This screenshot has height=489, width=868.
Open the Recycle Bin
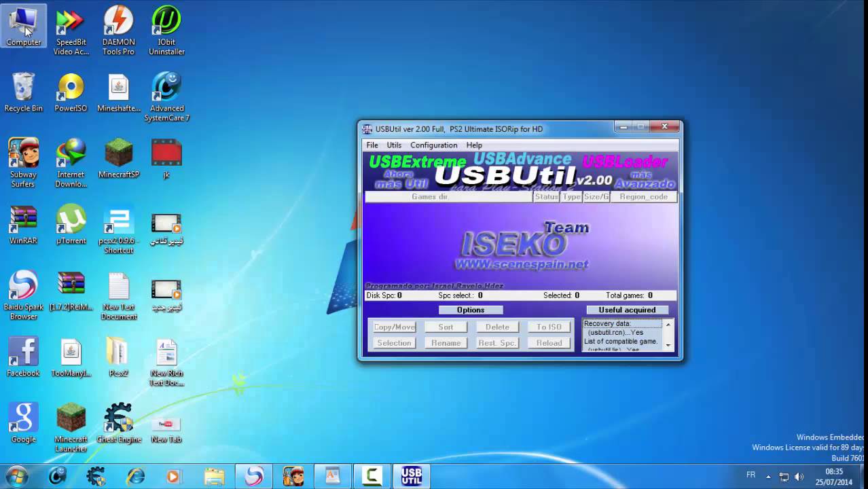23,92
